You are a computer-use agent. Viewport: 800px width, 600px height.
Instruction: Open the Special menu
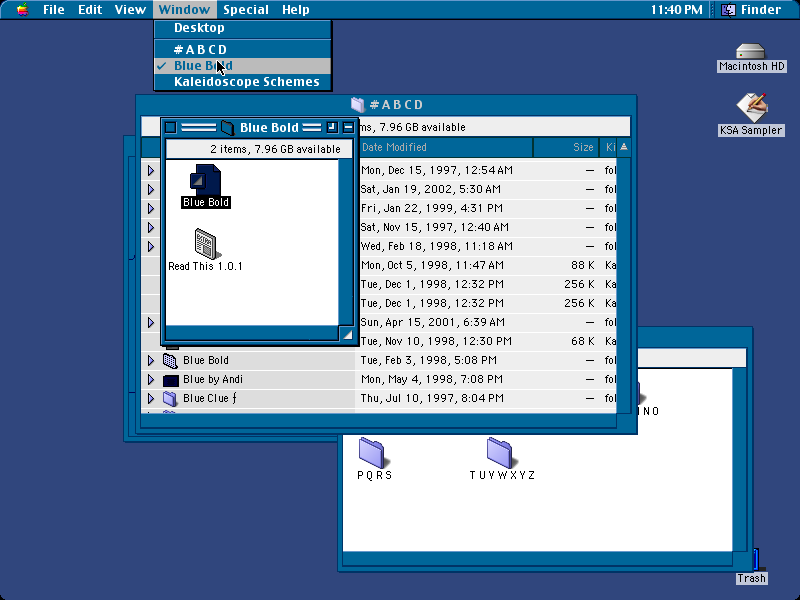point(246,10)
